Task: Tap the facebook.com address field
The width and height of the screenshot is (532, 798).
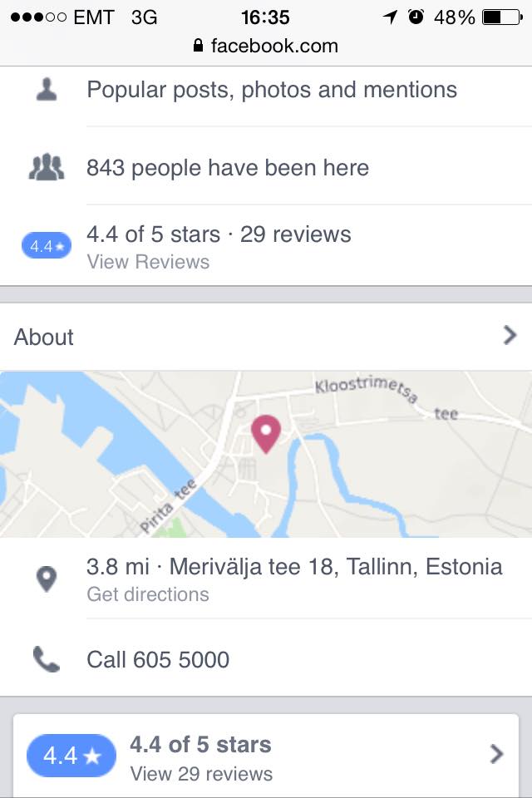Action: [x=266, y=46]
